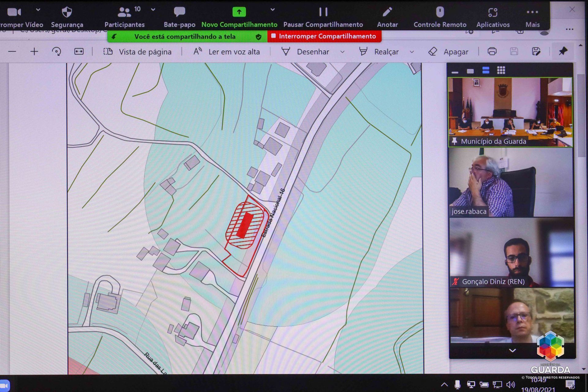Switch video panel to stacked strip view

click(x=486, y=70)
